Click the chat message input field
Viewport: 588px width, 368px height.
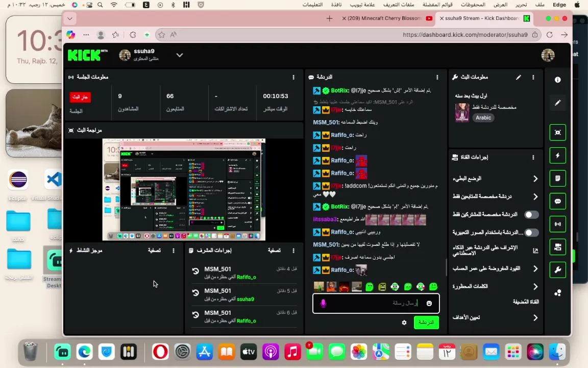tap(376, 304)
